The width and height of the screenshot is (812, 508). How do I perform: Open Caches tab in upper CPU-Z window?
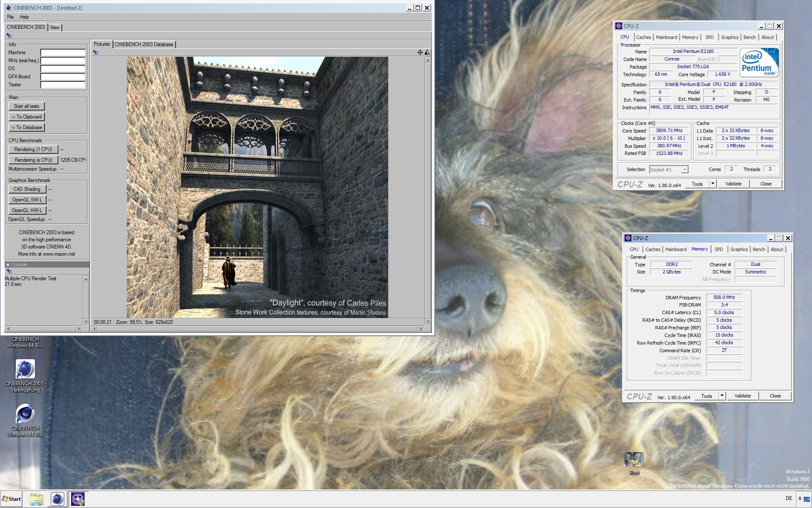click(643, 37)
